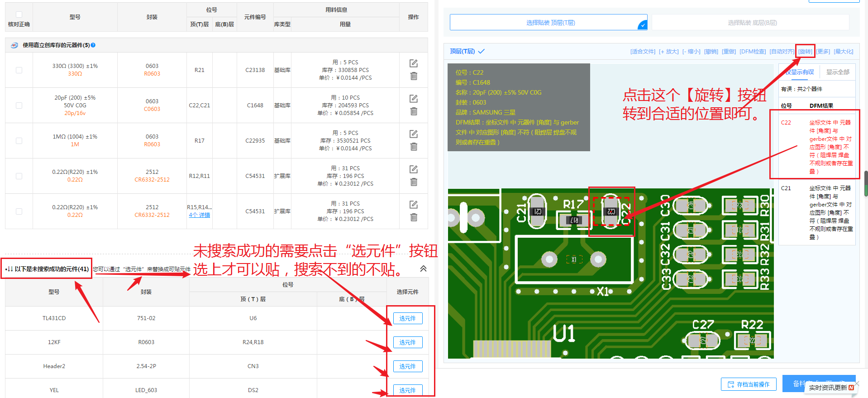Click 选元件 for Header2 CN3
868x398 pixels.
(407, 366)
